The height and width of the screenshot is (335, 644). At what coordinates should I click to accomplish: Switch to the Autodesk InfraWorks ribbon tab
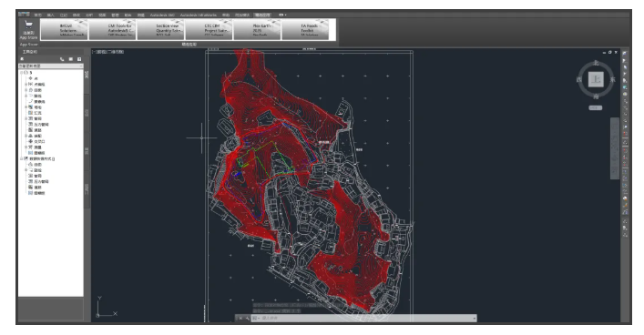(x=199, y=15)
